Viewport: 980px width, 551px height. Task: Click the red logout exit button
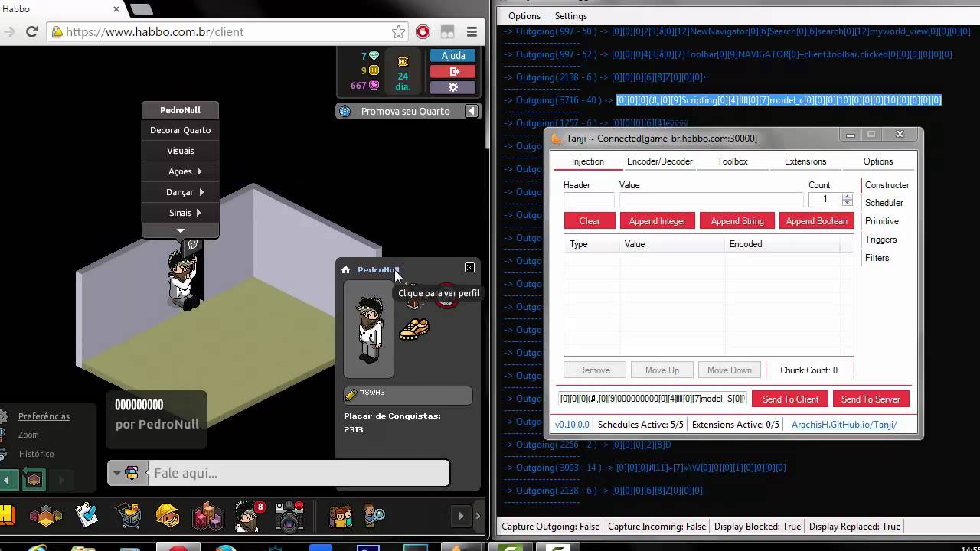click(452, 71)
